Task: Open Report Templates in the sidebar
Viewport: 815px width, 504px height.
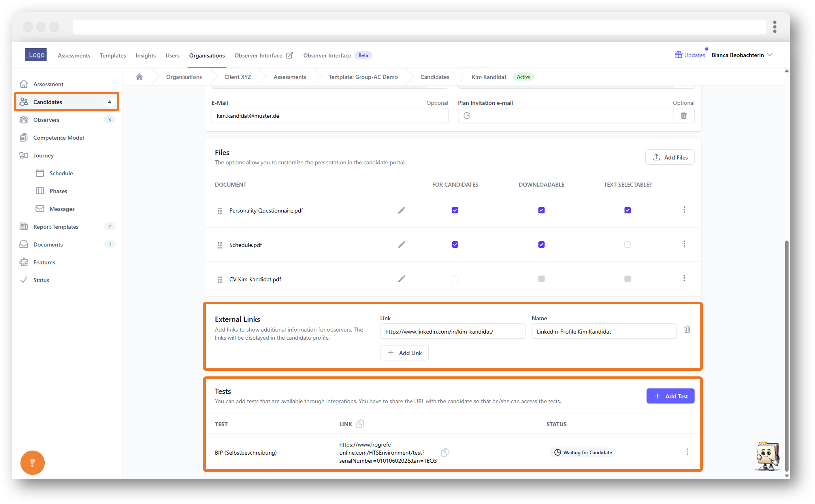Action: (67, 227)
